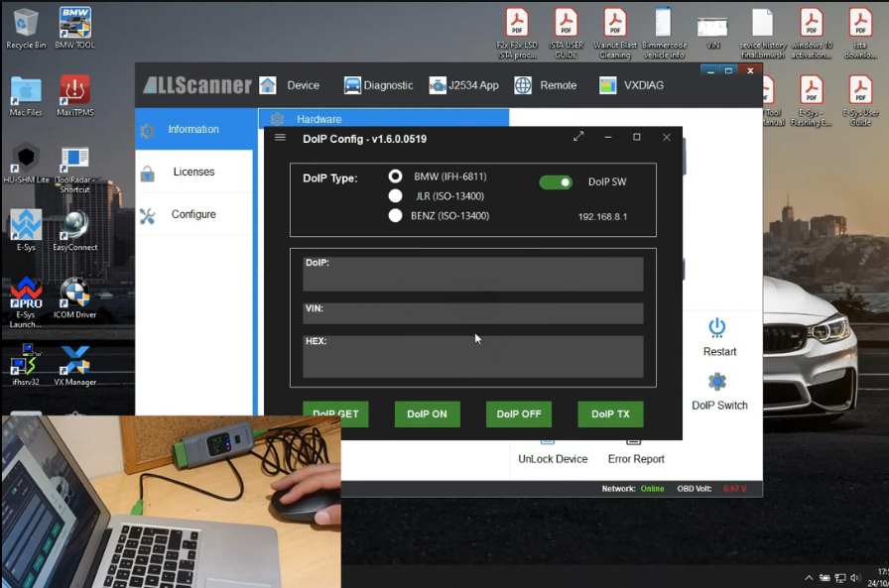889x588 pixels.
Task: Click the Restart power icon
Action: point(717,327)
